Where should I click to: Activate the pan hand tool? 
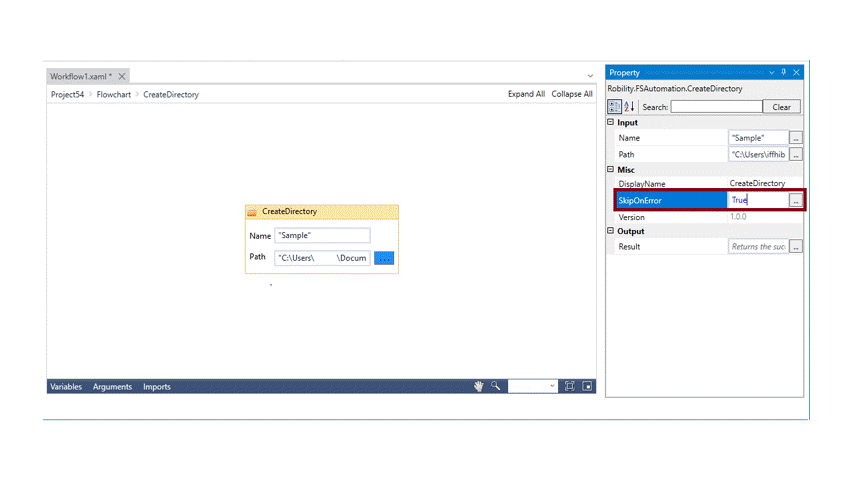pos(478,386)
